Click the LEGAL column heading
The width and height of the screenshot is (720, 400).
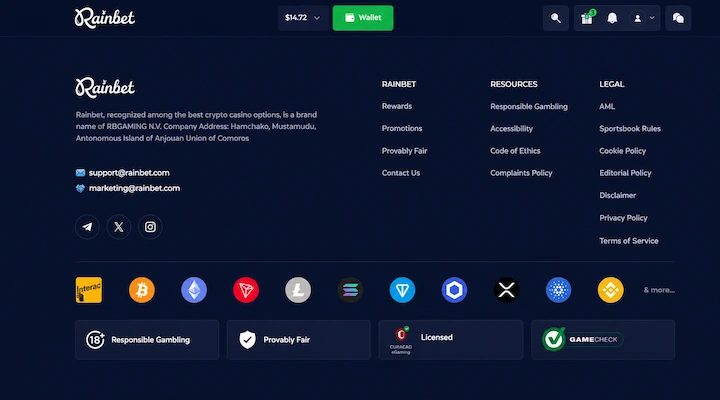[x=612, y=84]
